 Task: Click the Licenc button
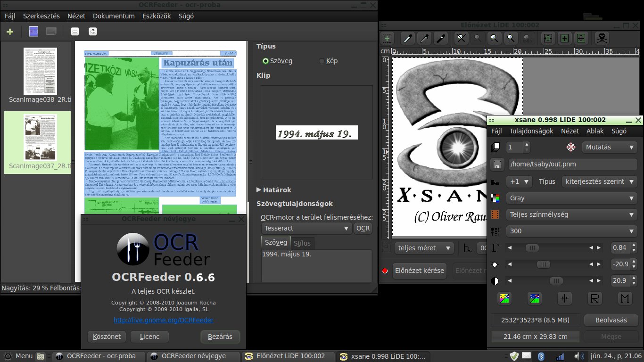pyautogui.click(x=149, y=337)
